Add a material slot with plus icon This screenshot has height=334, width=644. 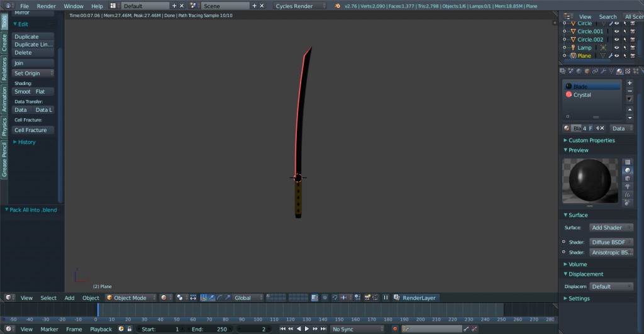[630, 83]
